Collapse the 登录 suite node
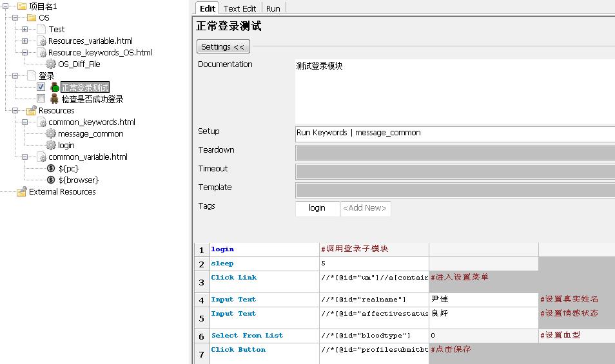Viewport: 615px width, 364px height. (x=15, y=76)
